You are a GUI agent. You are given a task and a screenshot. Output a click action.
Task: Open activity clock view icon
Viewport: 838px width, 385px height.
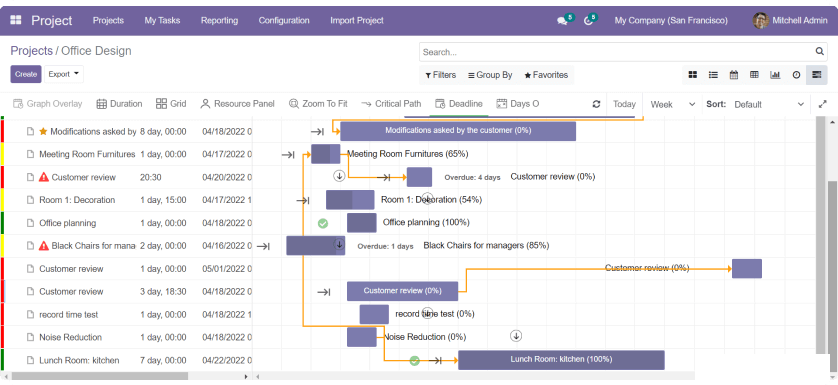tap(796, 75)
